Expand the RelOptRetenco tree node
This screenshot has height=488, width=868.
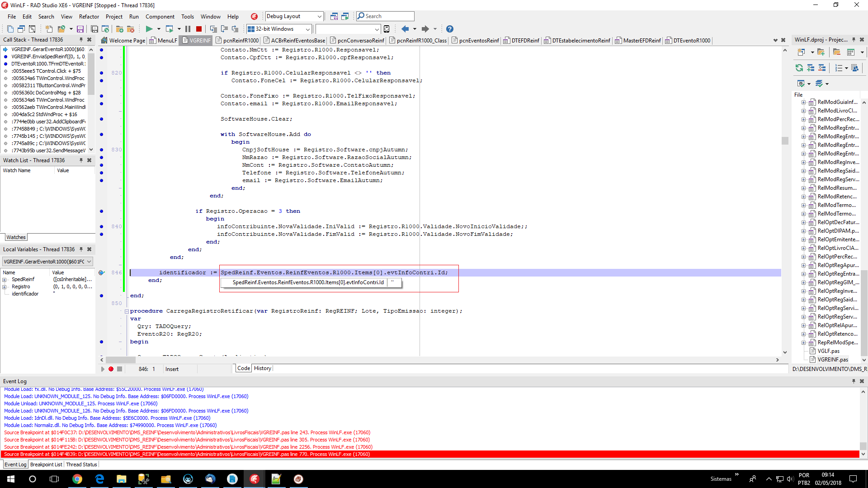click(x=803, y=334)
